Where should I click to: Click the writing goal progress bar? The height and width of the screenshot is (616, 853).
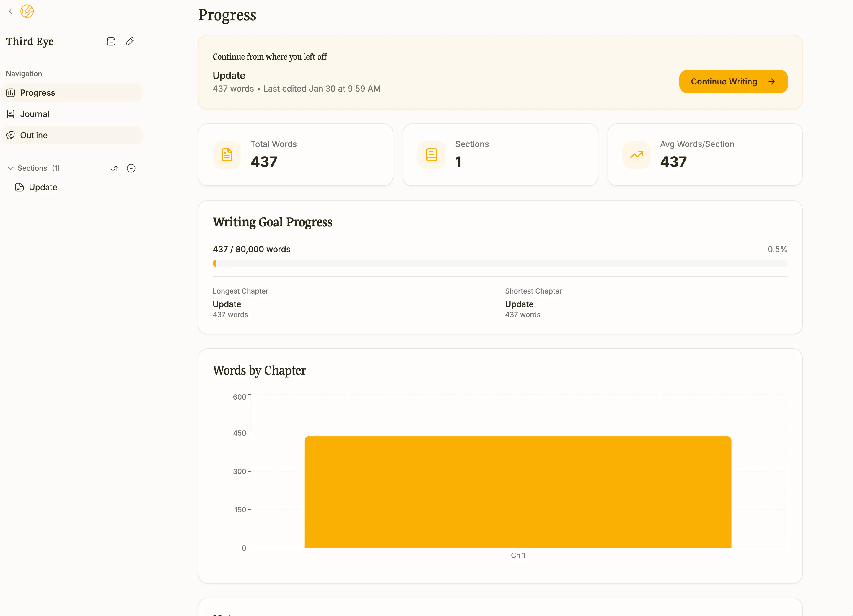500,264
